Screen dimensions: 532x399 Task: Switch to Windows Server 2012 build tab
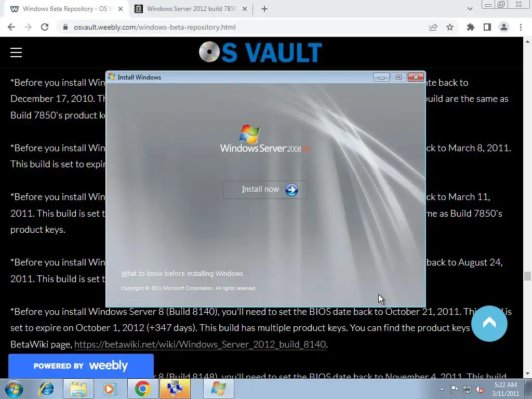coord(191,9)
